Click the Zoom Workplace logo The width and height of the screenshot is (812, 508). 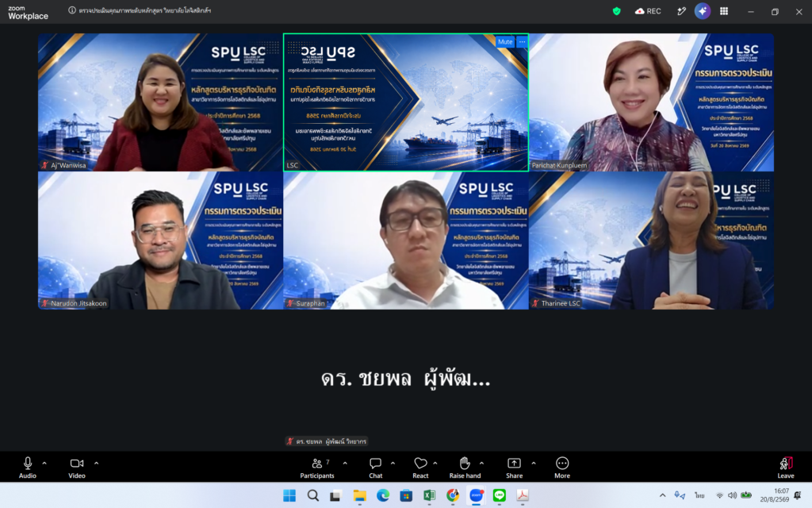tap(28, 13)
